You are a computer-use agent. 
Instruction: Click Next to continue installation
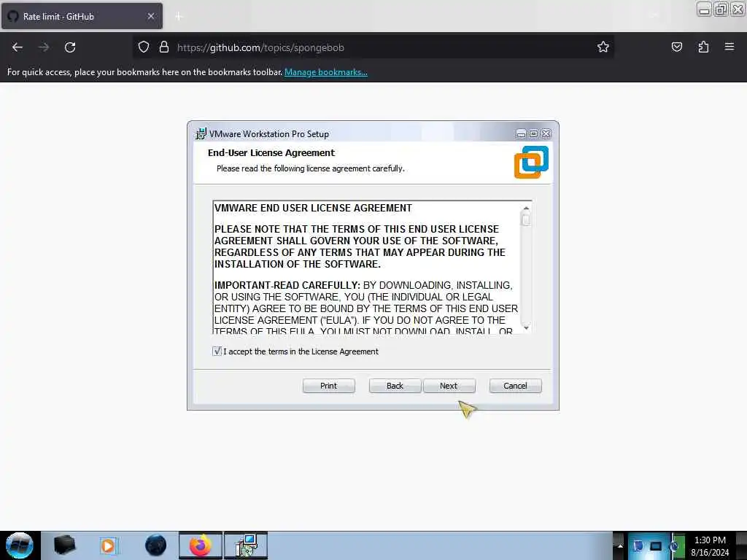point(449,386)
